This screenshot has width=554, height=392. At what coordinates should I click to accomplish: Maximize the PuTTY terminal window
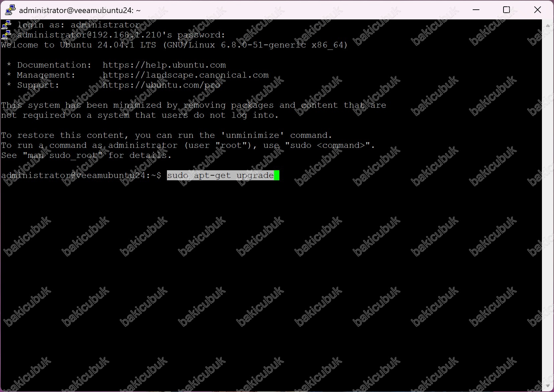(506, 10)
